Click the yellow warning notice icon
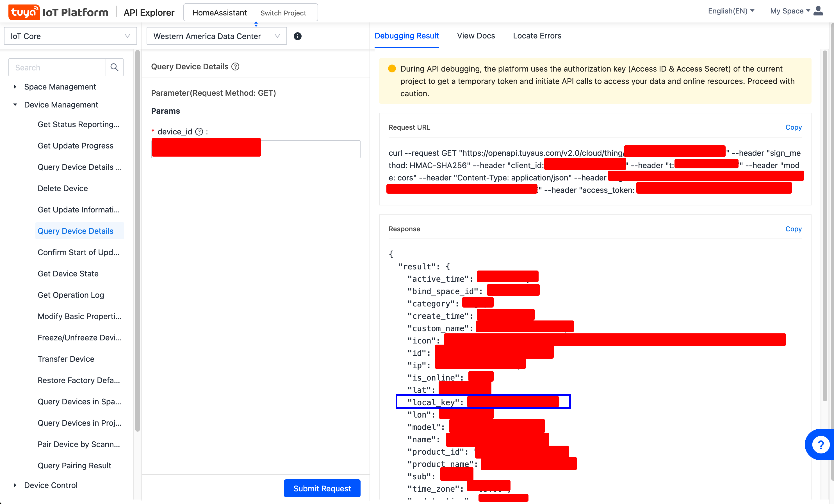 point(392,69)
